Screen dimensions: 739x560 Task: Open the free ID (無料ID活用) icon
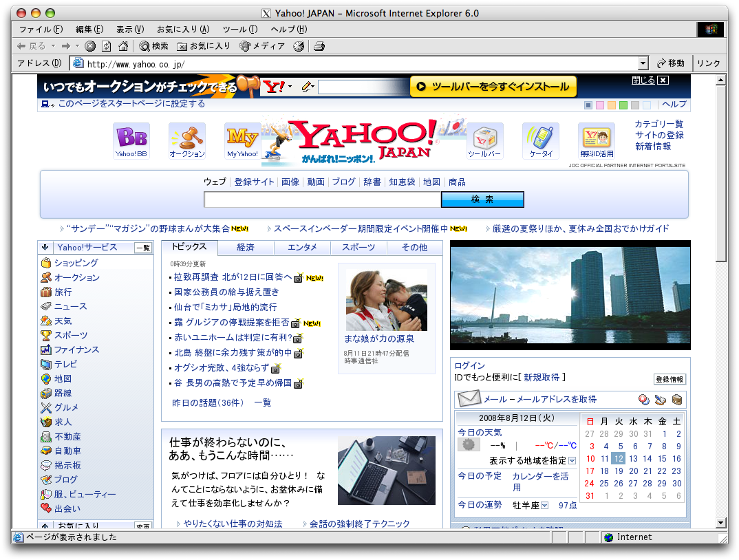pyautogui.click(x=597, y=140)
